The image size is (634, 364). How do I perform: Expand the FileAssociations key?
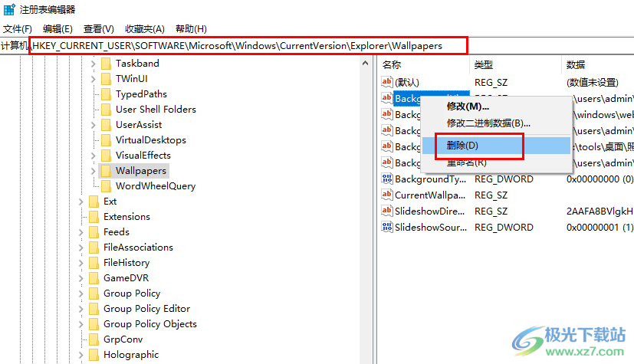(x=80, y=248)
